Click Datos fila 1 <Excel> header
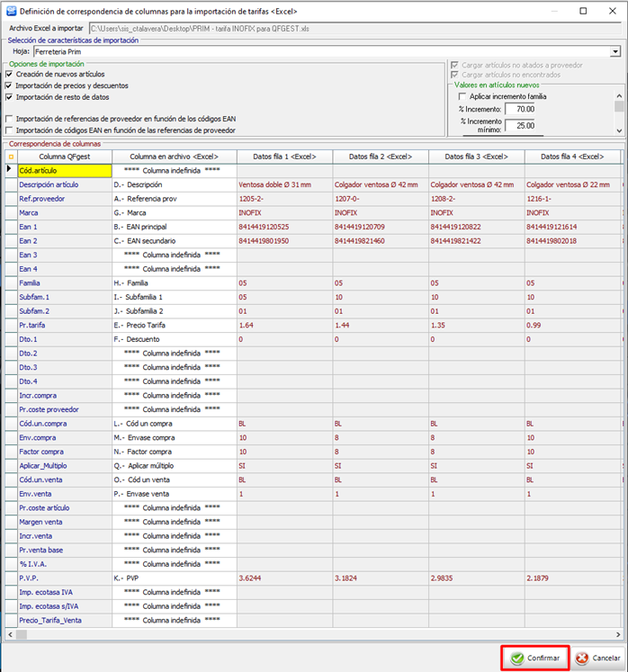Screen dimensions: 628x672 click(284, 157)
